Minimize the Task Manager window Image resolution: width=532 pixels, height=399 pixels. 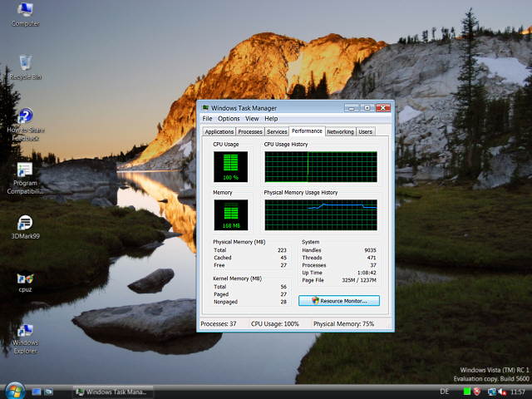(352, 108)
